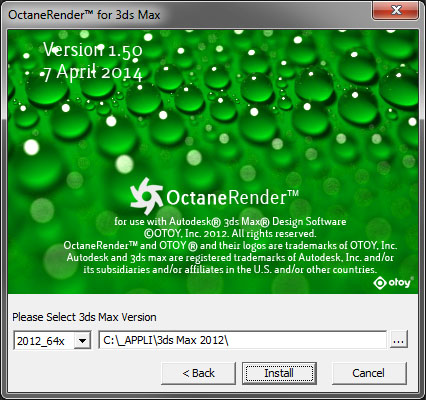Viewport: 426px width, 400px height.
Task: Click the Install button
Action: click(x=279, y=373)
